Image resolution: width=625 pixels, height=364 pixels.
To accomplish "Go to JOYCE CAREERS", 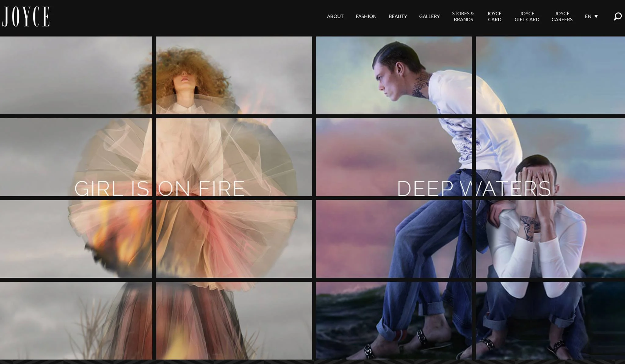I will tap(562, 16).
